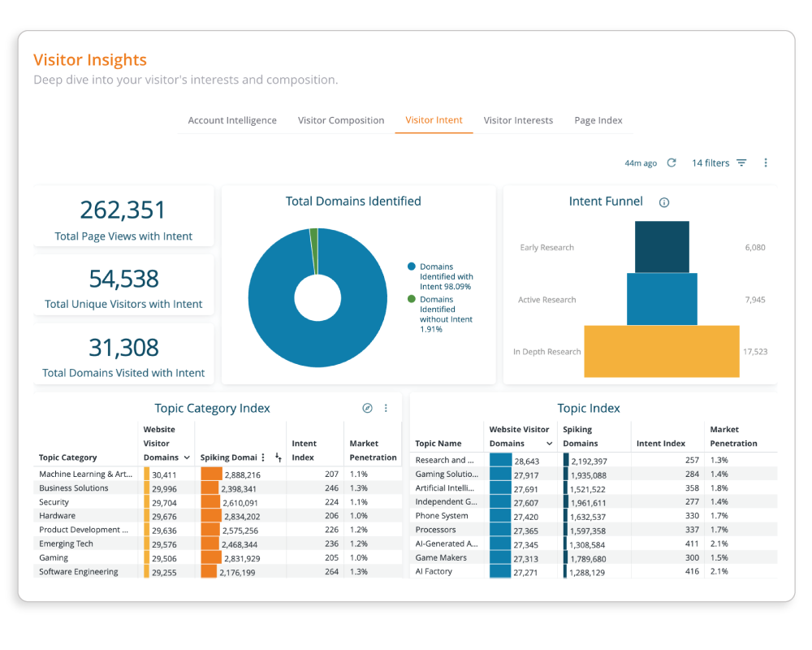Click the Topic Index Intent Index header
The width and height of the screenshot is (812, 650).
pyautogui.click(x=661, y=444)
